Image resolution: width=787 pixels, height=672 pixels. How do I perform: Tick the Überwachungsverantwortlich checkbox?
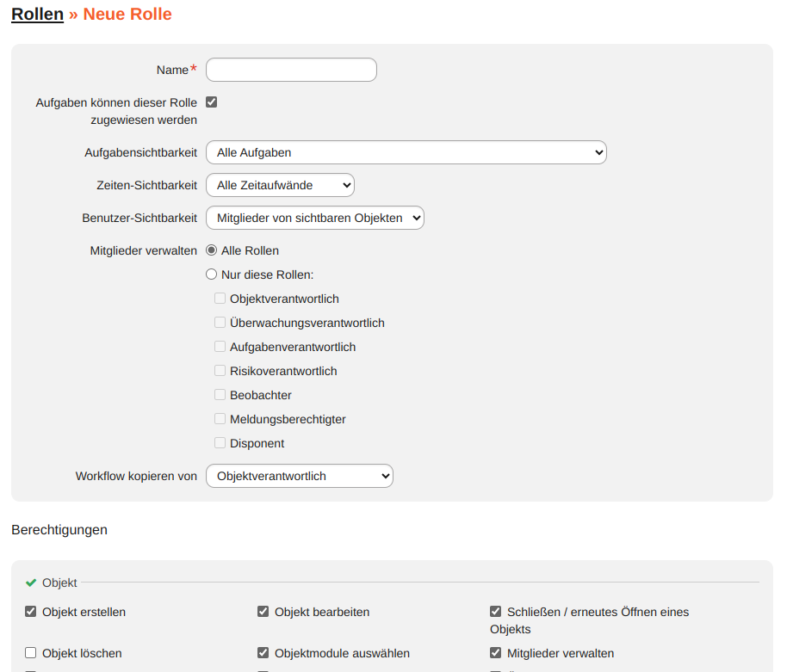pos(220,323)
